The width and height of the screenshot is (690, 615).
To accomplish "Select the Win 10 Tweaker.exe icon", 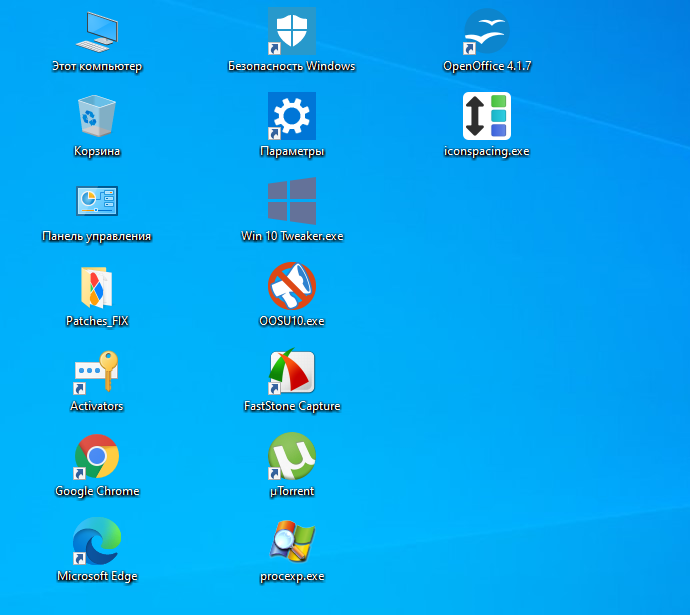I will click(292, 201).
